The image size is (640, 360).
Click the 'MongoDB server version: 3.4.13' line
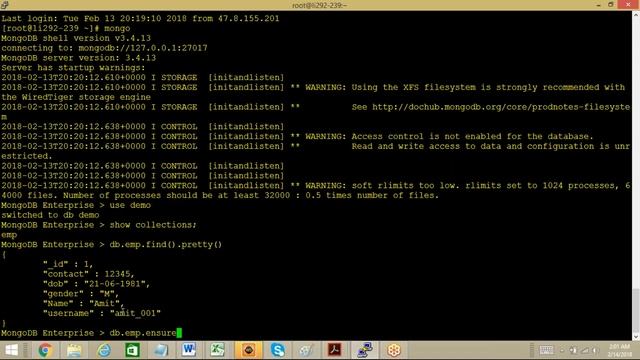(78, 58)
